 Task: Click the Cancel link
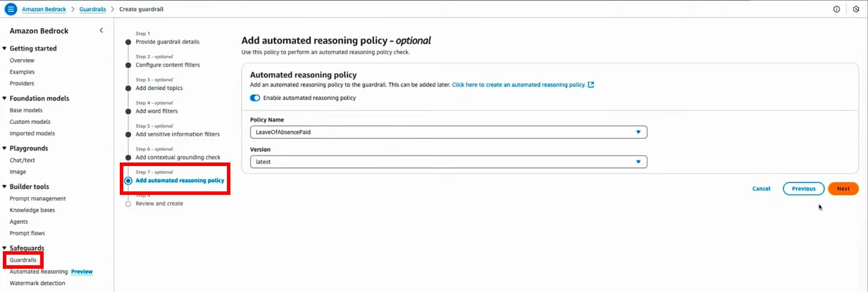761,189
